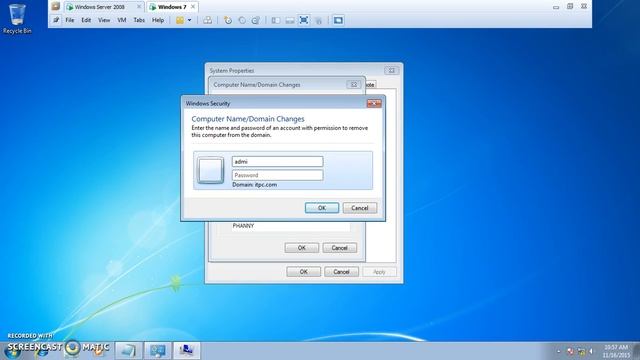Click Apply in System Properties window
This screenshot has width=640, height=360.
tap(379, 272)
